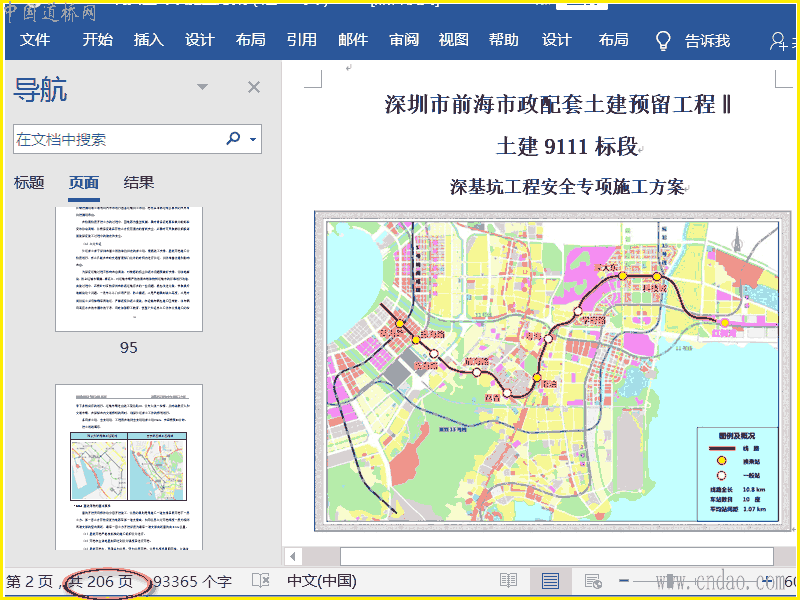Close the navigation pane with X

point(254,88)
